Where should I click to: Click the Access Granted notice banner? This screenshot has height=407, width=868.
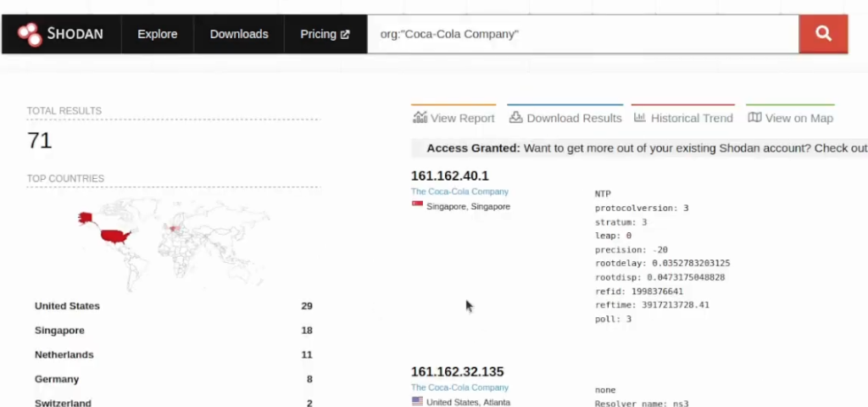[639, 148]
